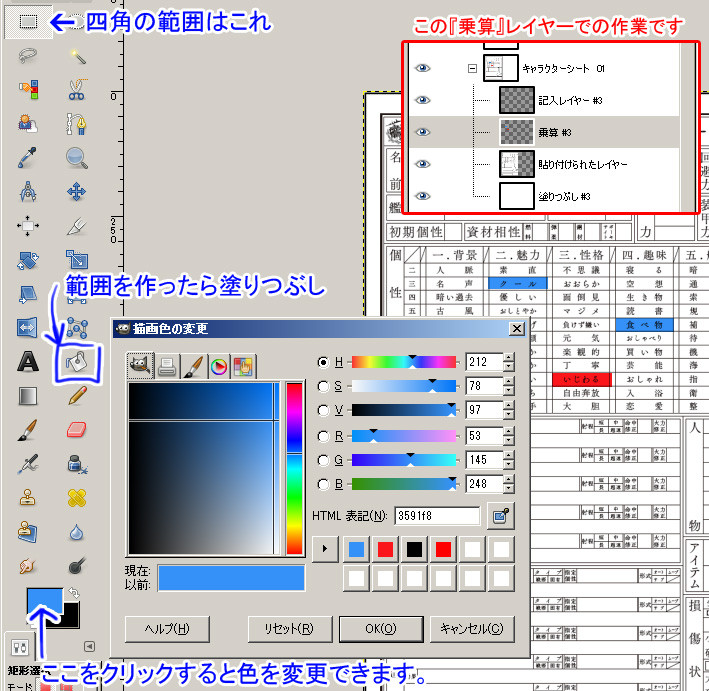The height and width of the screenshot is (691, 709).
Task: Select the Clone stamp tool
Action: tap(28, 498)
